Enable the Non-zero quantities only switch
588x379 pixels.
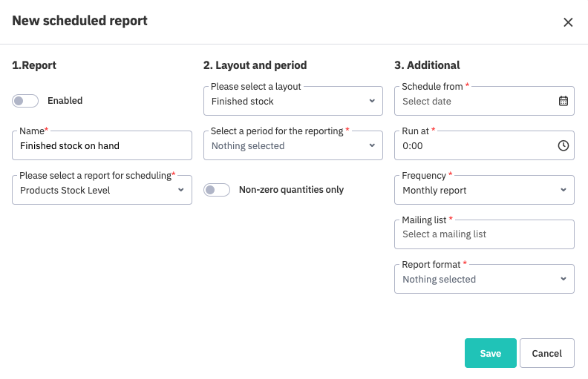(216, 190)
